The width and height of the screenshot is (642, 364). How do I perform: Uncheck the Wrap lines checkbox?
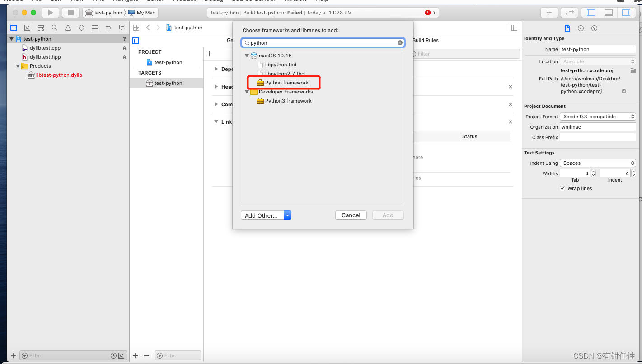pos(562,188)
